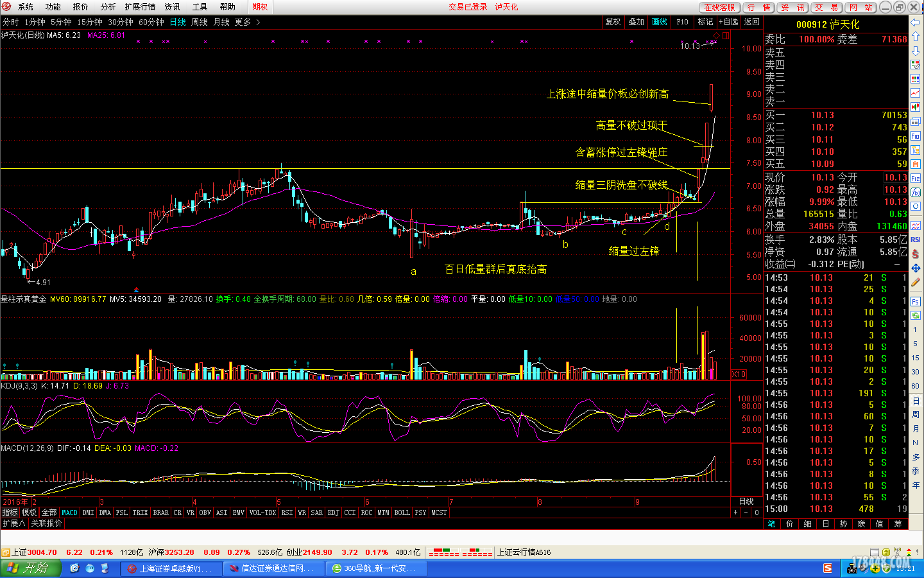Click the orange index panel icon beside 上证
924x578 pixels.
tap(6, 552)
